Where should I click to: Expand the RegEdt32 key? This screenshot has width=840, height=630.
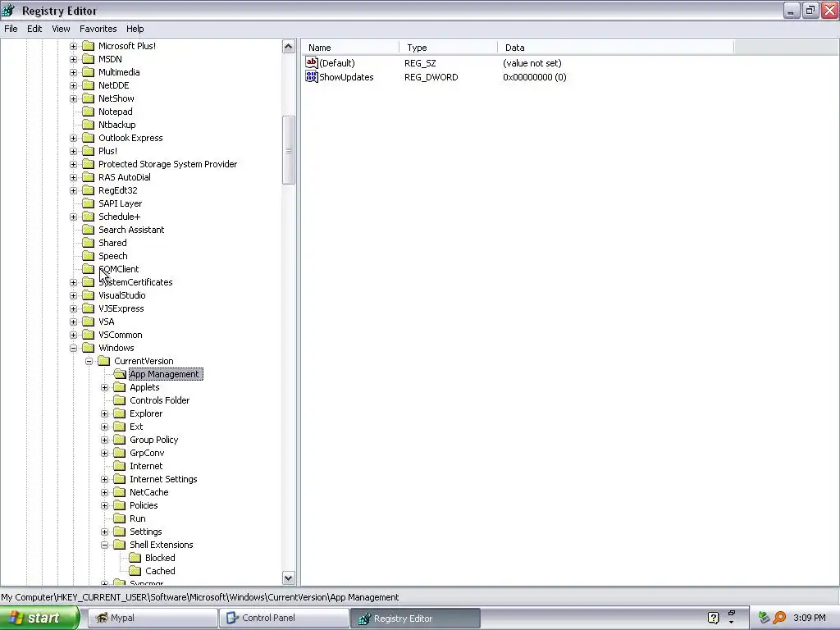pyautogui.click(x=73, y=190)
